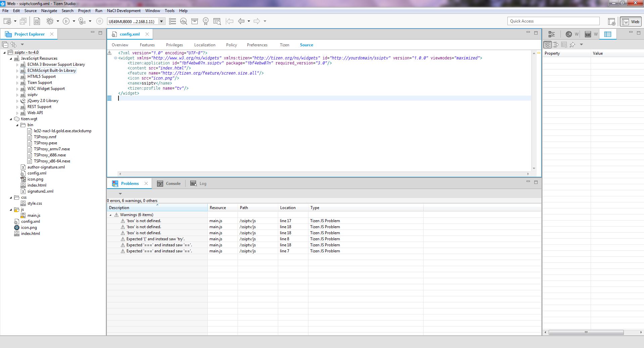Viewport: 644px width, 348px height.
Task: Open the Device Manager list icon
Action: tap(172, 21)
